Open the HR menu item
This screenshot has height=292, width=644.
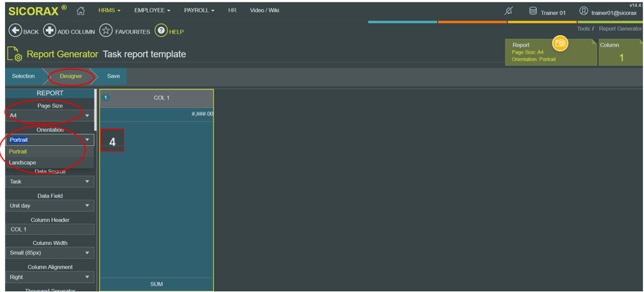(232, 11)
